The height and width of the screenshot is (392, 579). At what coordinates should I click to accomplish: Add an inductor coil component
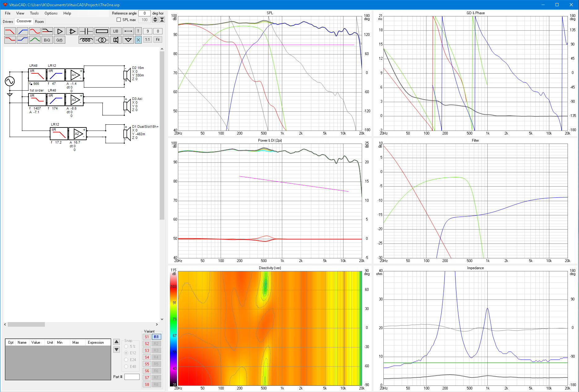tap(86, 40)
